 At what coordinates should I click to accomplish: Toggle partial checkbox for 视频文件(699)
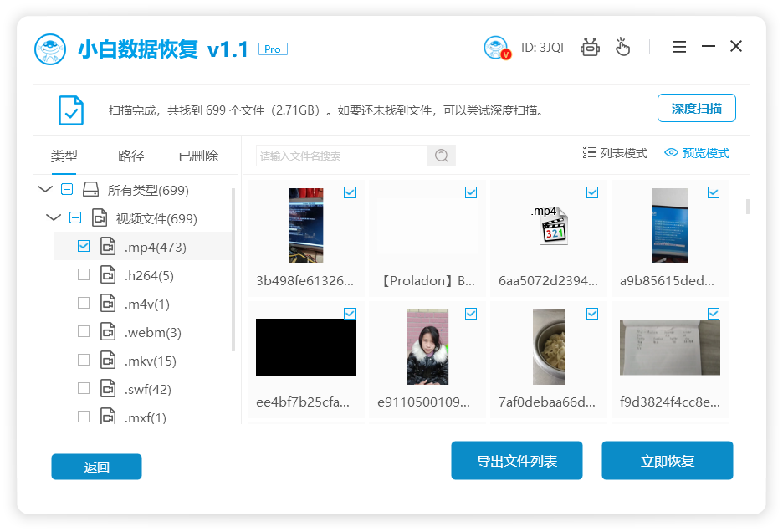click(75, 217)
